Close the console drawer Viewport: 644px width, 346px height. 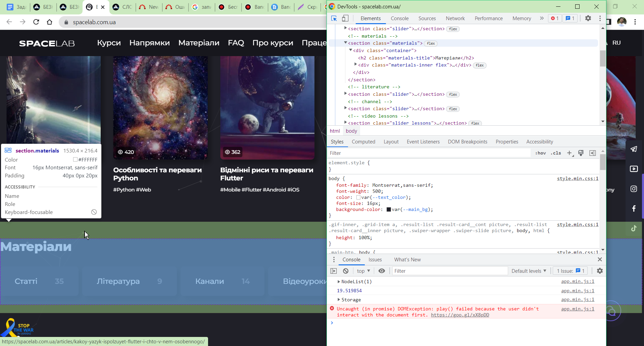click(x=600, y=259)
